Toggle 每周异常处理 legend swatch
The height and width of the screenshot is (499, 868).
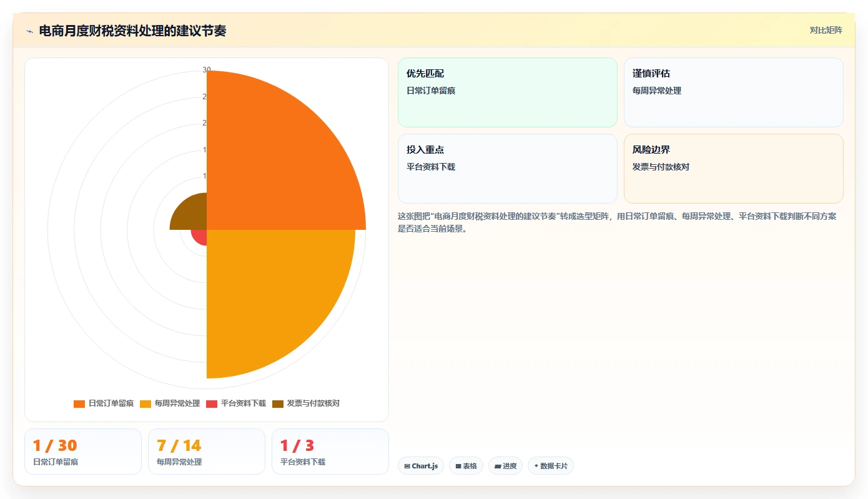click(x=145, y=403)
